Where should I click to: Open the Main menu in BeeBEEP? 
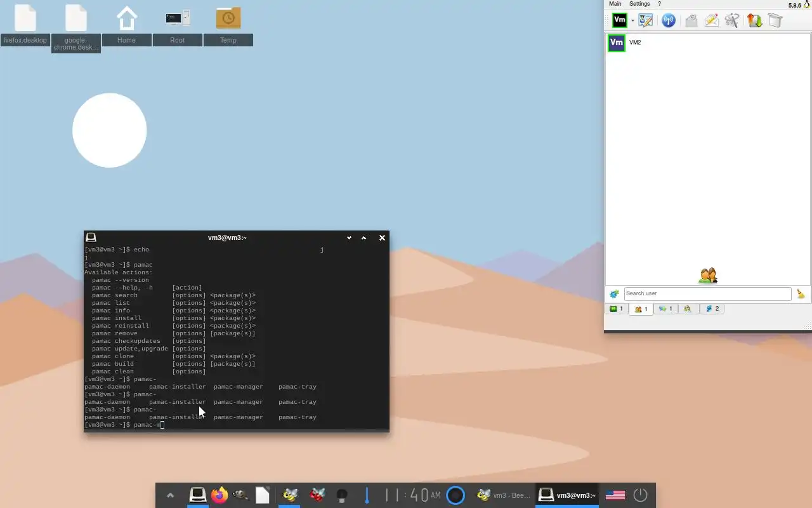tap(615, 4)
